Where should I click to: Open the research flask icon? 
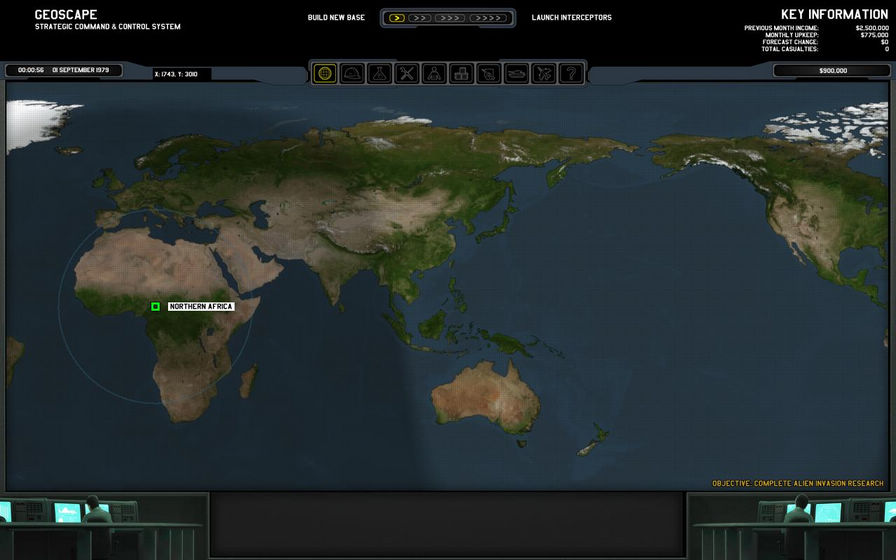click(x=379, y=73)
